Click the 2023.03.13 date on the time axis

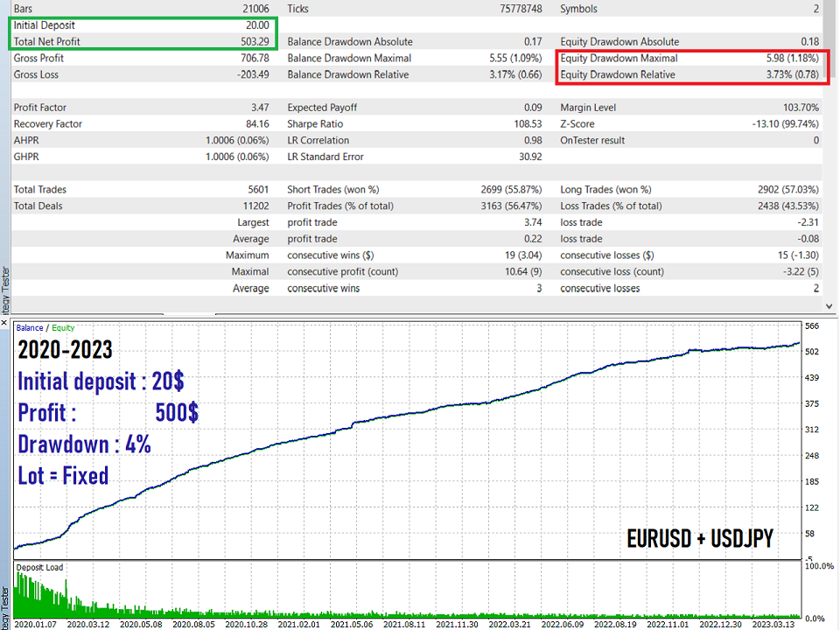tap(773, 625)
